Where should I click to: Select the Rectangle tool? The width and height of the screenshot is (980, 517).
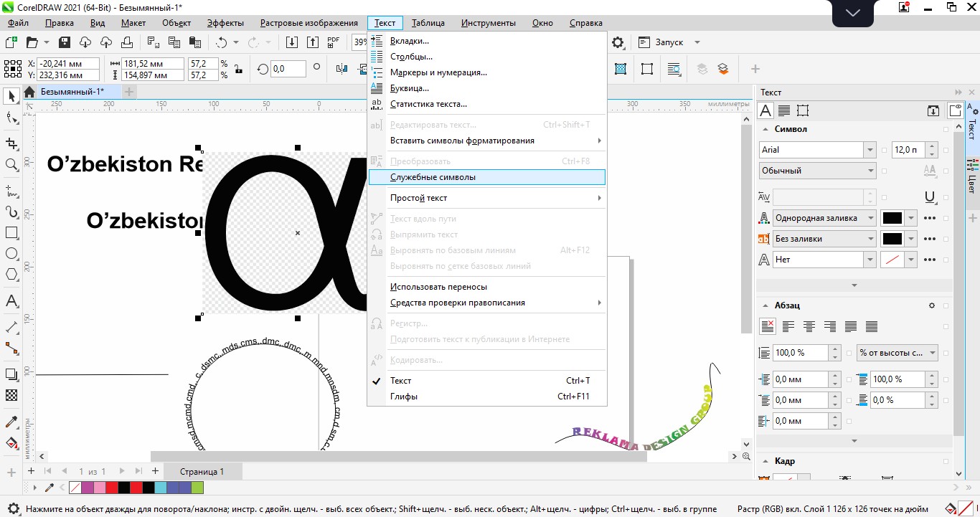click(x=11, y=233)
